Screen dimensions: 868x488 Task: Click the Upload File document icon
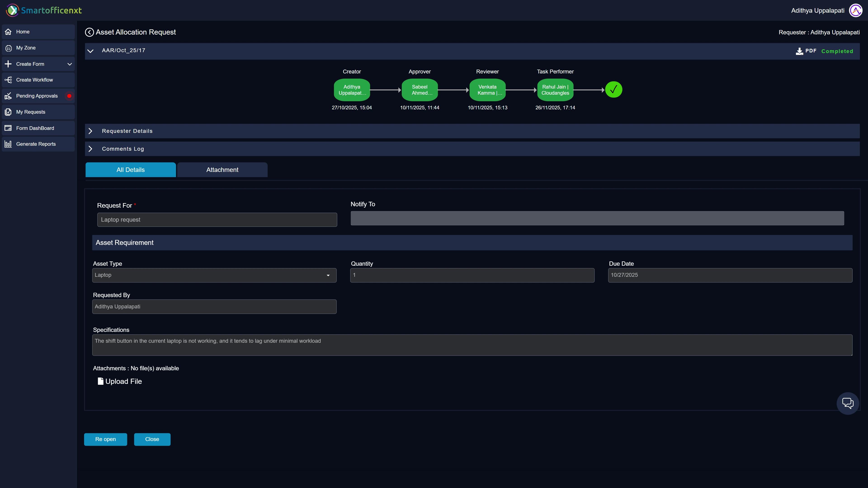[x=100, y=381]
